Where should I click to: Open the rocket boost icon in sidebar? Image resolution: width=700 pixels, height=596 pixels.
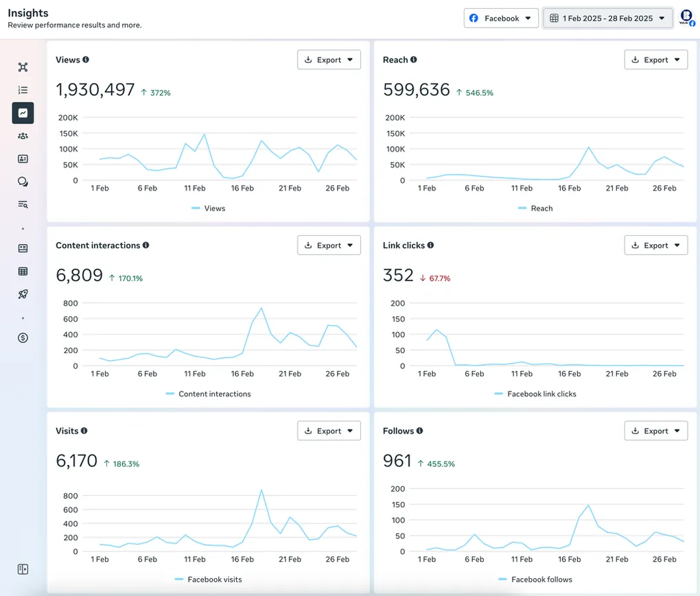(x=23, y=294)
